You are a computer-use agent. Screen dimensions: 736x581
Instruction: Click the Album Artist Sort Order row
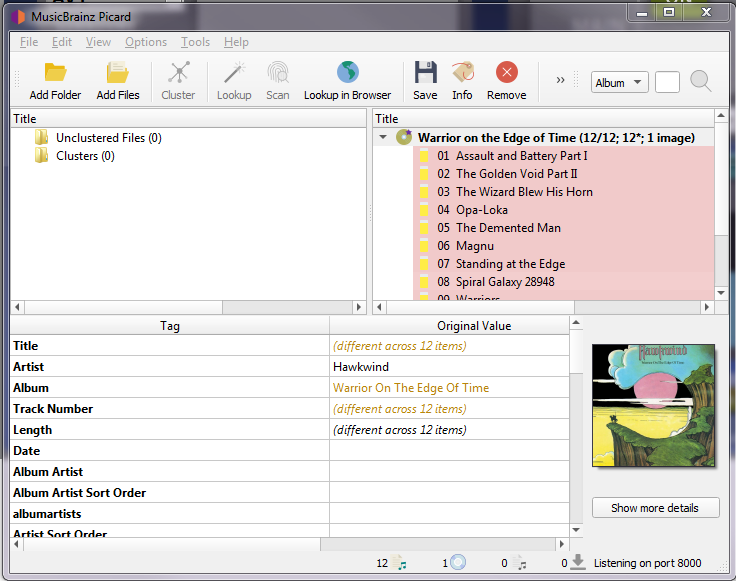pyautogui.click(x=169, y=493)
